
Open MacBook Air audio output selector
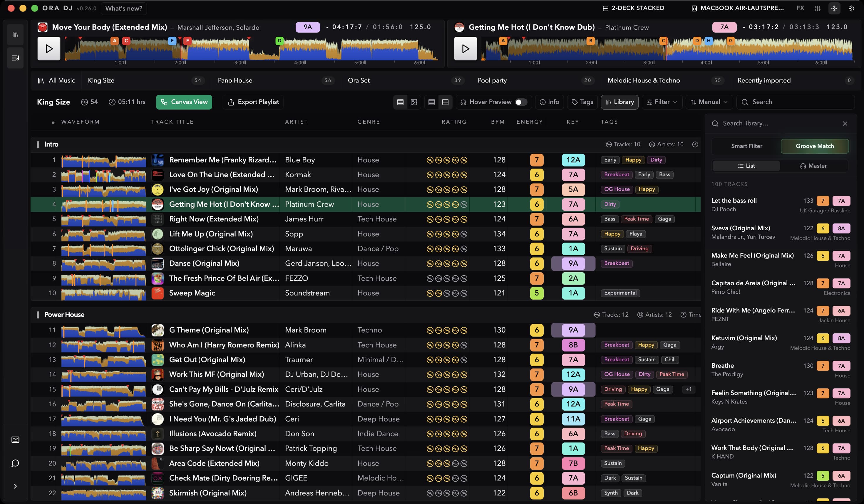coord(738,8)
